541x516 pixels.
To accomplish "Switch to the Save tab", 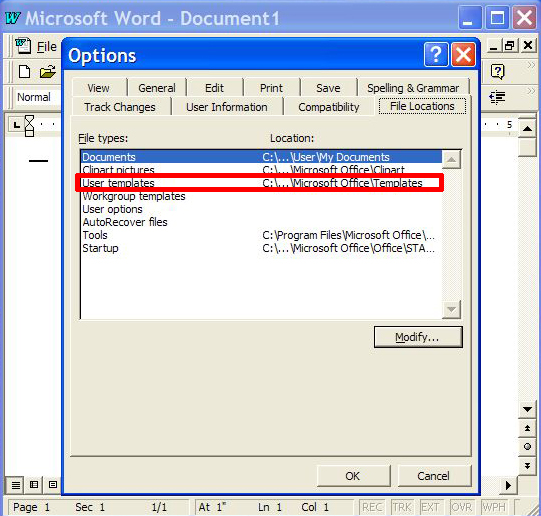I will coord(328,88).
